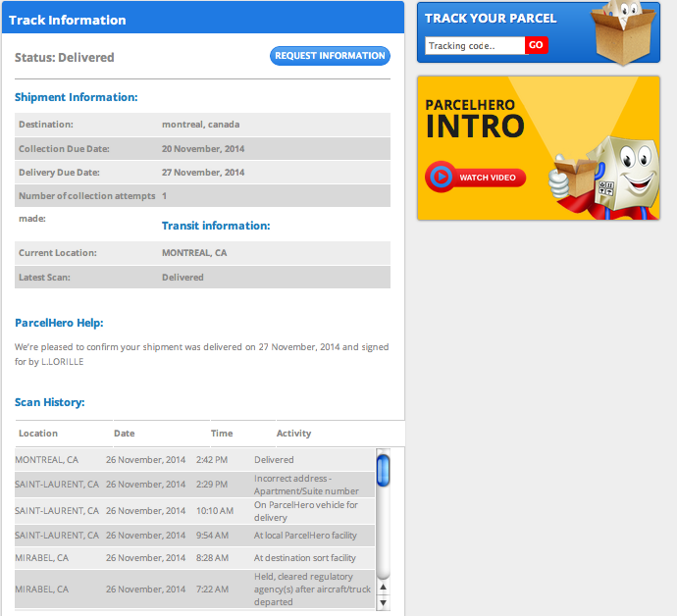677x616 pixels.
Task: Select the 2:42 PM Delivered scan row
Action: [194, 460]
